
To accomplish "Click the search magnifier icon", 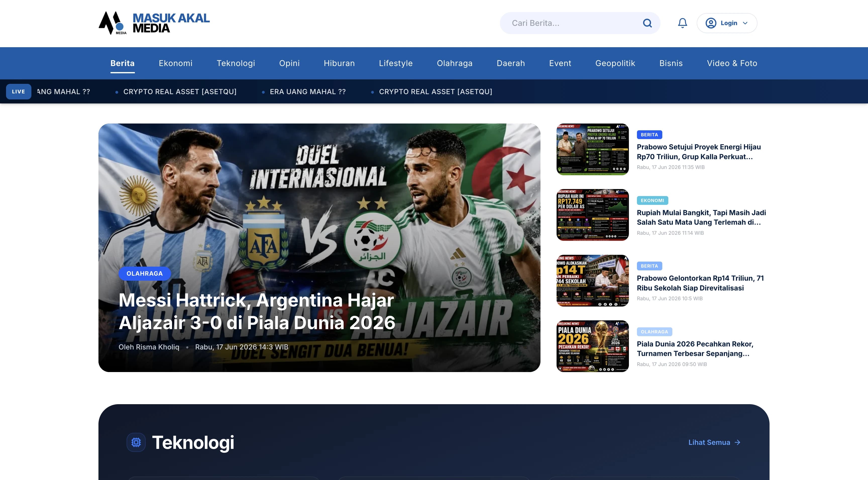I will [647, 23].
